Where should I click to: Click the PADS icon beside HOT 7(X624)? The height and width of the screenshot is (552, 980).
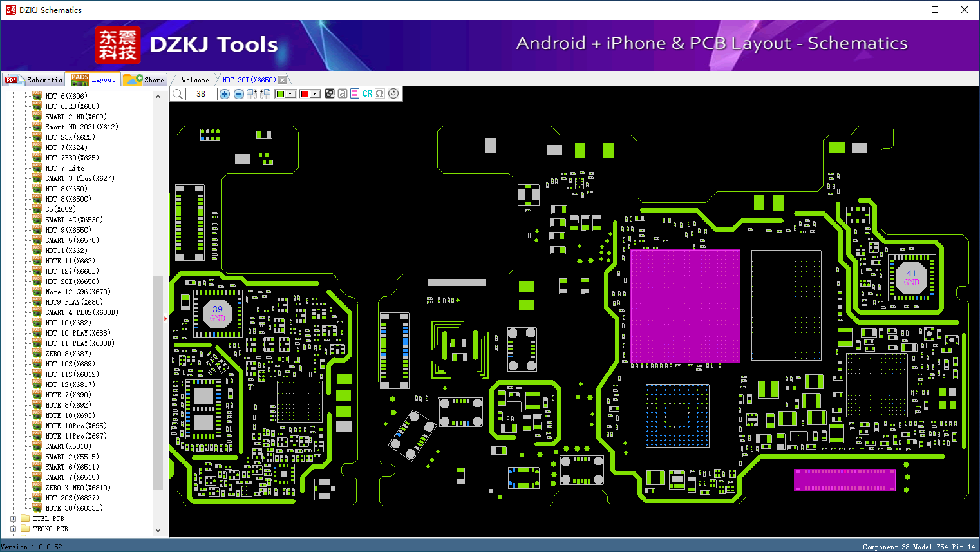(x=37, y=148)
